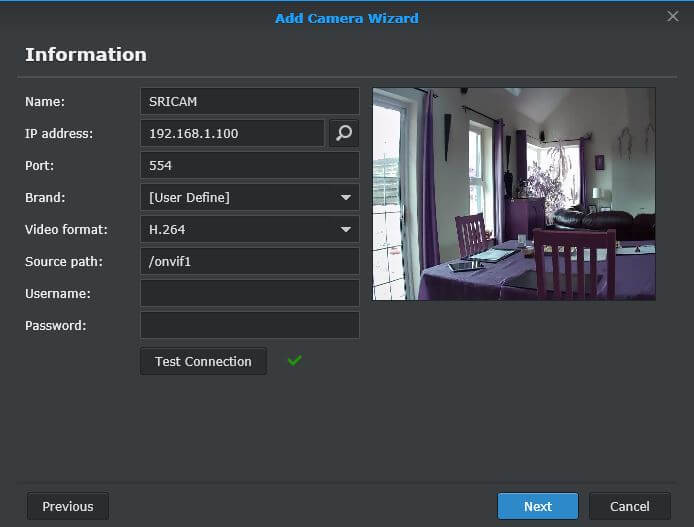Click the camera preview image
This screenshot has height=527, width=694.
pyautogui.click(x=514, y=194)
